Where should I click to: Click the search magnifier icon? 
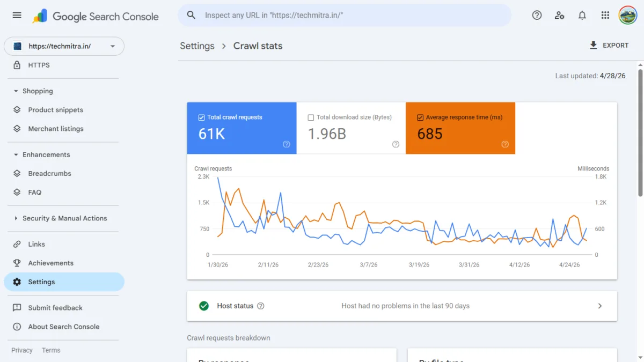point(191,16)
